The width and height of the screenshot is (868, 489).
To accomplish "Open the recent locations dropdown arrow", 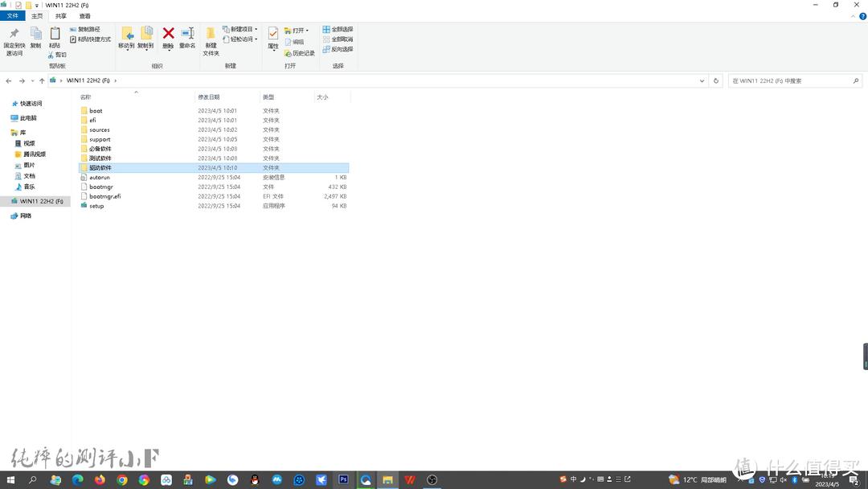I will (32, 81).
